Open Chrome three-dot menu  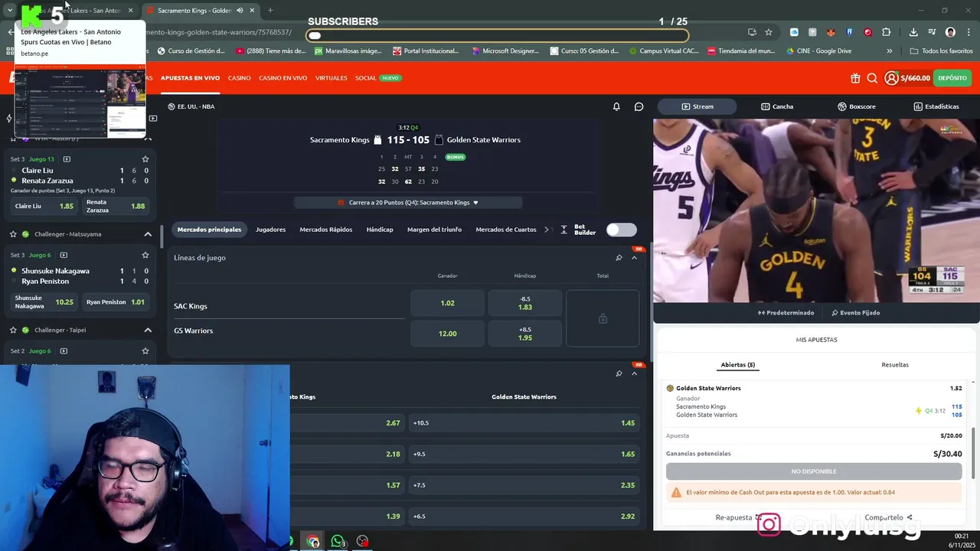[x=968, y=32]
